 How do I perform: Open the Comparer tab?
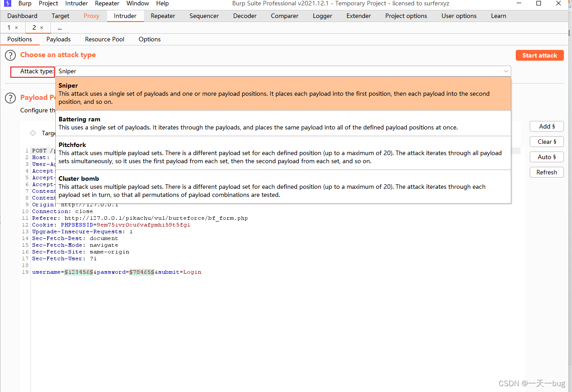pyautogui.click(x=284, y=16)
